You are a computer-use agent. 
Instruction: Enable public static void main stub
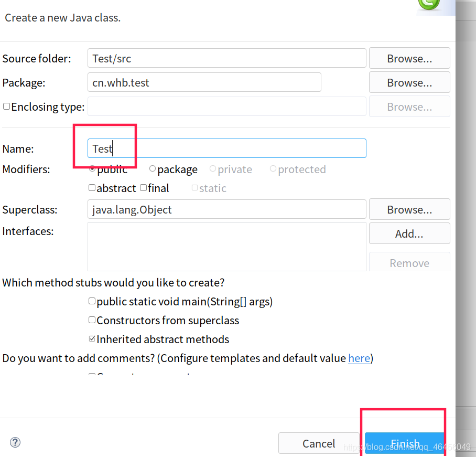click(x=92, y=301)
